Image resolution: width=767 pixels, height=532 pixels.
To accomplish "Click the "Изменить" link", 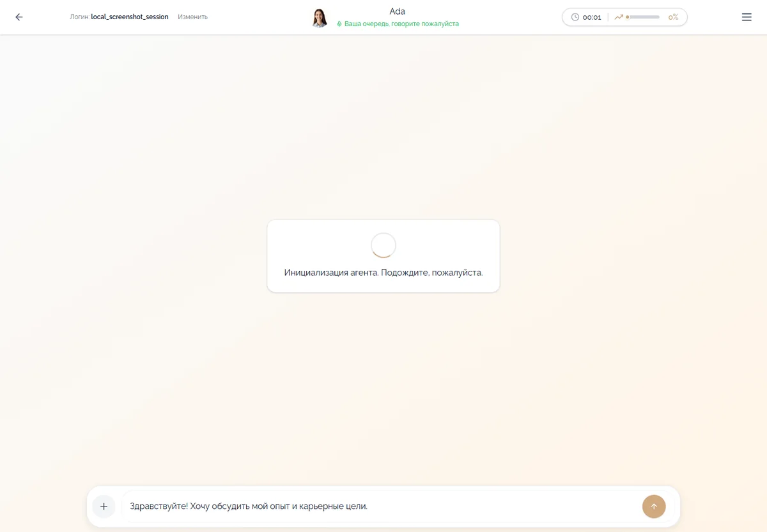I will coord(192,17).
